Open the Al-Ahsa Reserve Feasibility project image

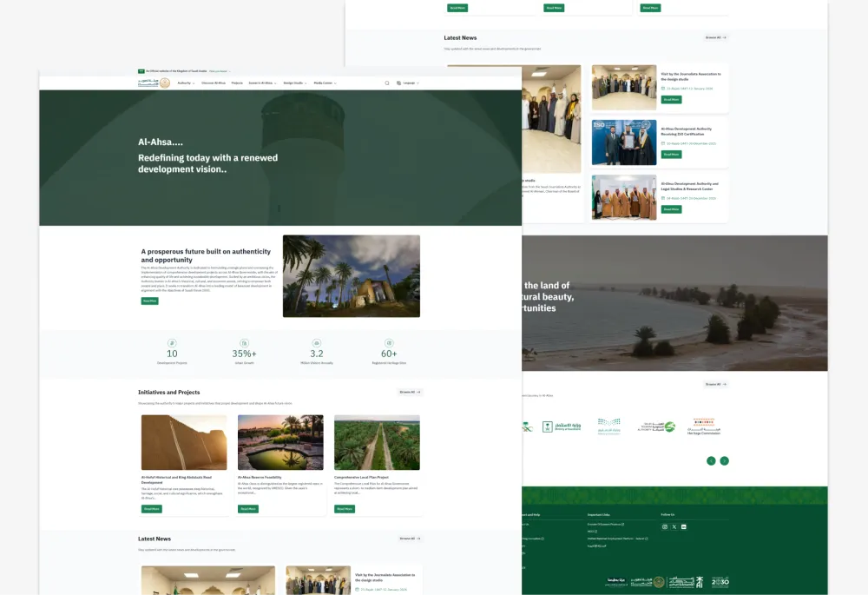(x=280, y=443)
